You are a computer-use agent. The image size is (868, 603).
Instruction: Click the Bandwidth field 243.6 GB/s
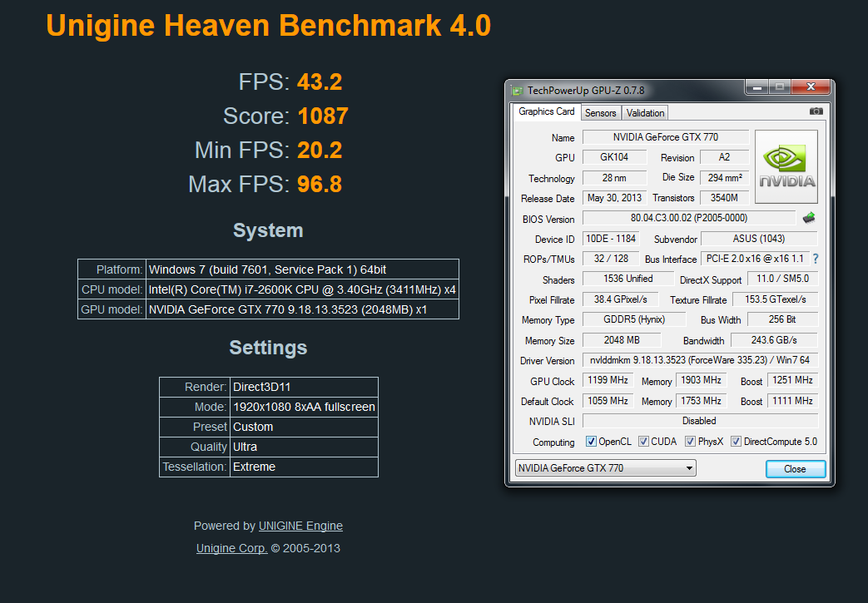[x=774, y=339]
